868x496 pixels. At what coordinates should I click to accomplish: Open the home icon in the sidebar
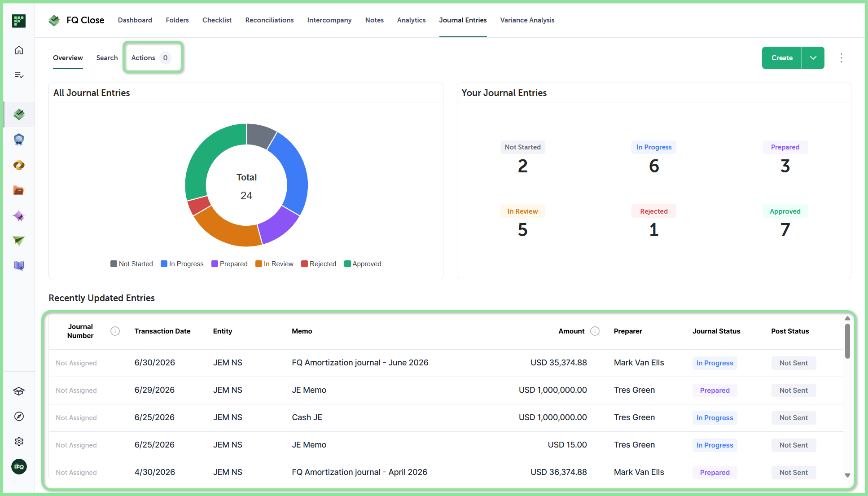click(x=19, y=50)
